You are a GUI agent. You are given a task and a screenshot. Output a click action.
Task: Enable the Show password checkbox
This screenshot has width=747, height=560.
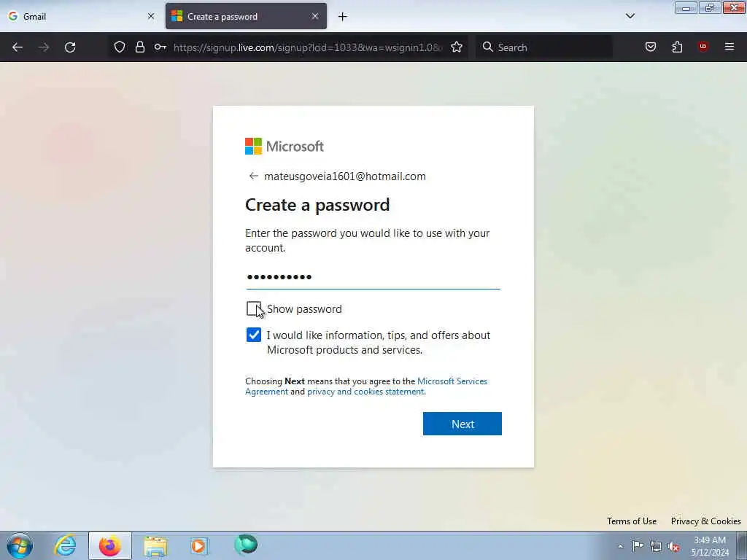[x=253, y=308]
